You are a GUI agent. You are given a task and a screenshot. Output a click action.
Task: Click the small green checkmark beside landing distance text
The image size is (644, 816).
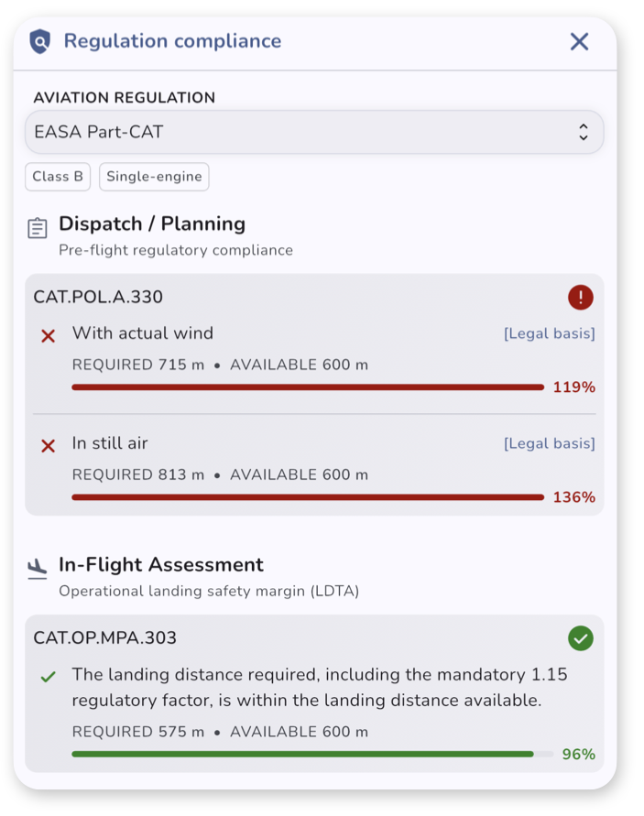tap(49, 677)
